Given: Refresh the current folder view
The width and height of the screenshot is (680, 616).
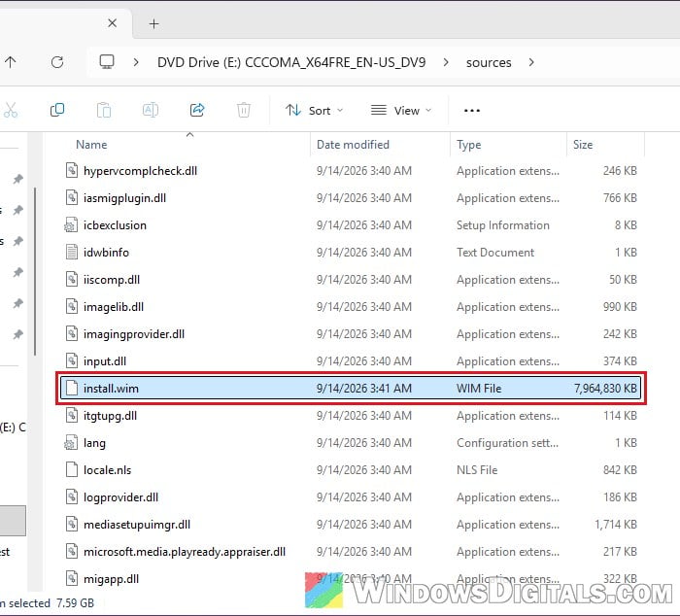Looking at the screenshot, I should [x=57, y=62].
